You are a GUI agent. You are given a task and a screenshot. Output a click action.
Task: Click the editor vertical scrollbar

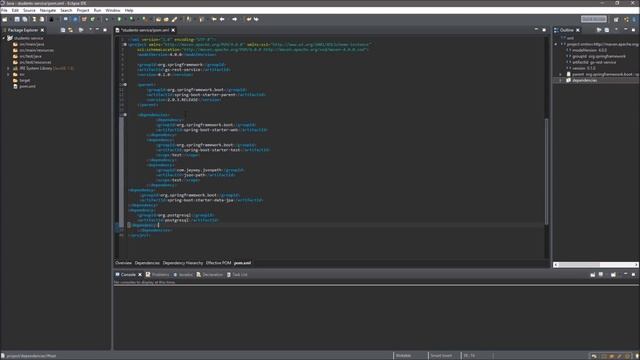pyautogui.click(x=547, y=171)
